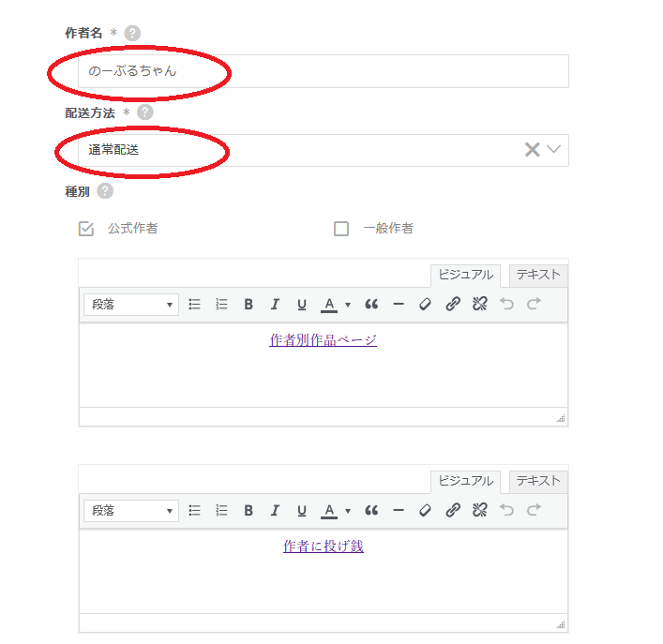Click resize handle of second editor

(561, 625)
